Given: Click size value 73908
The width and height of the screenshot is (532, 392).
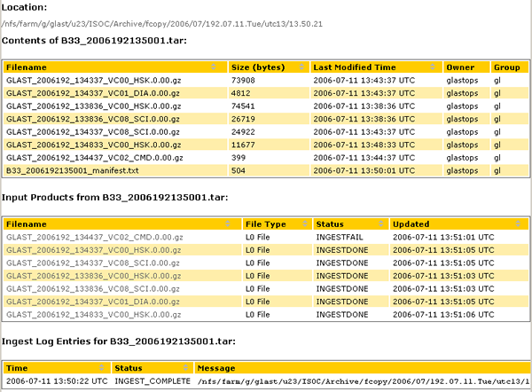Looking at the screenshot, I should click(x=243, y=81).
